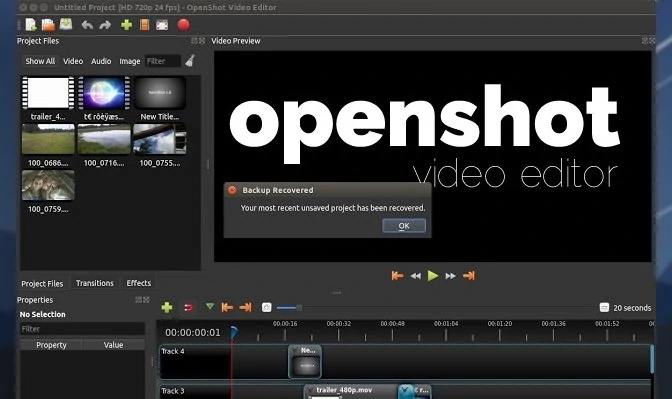Add a track with timeline plus
The width and height of the screenshot is (672, 399).
pyautogui.click(x=167, y=307)
